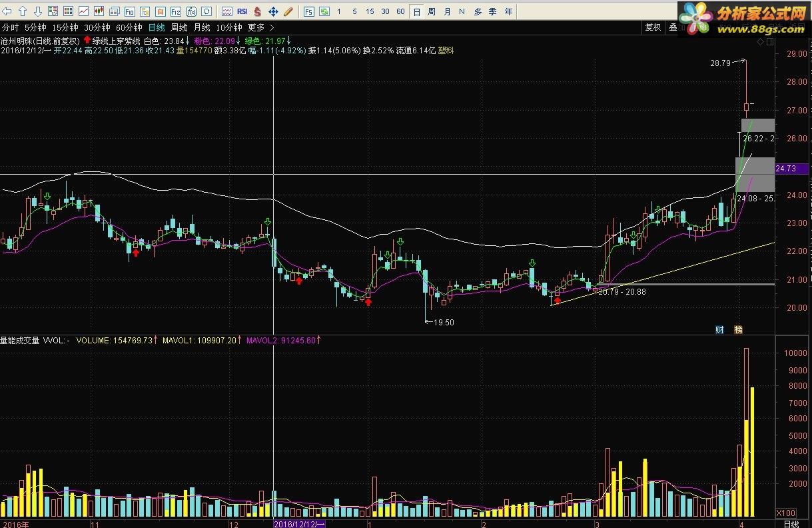Click the 19.50 low price label
This screenshot has width=812, height=528.
point(444,322)
